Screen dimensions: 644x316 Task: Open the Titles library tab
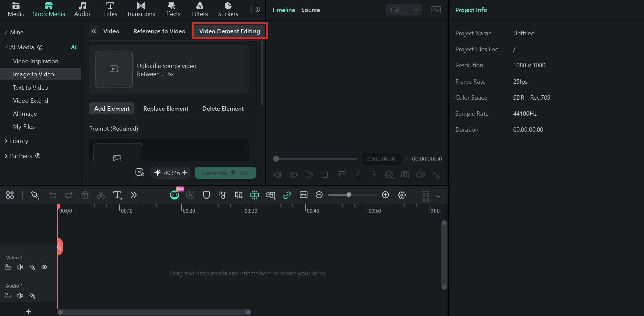tap(110, 9)
